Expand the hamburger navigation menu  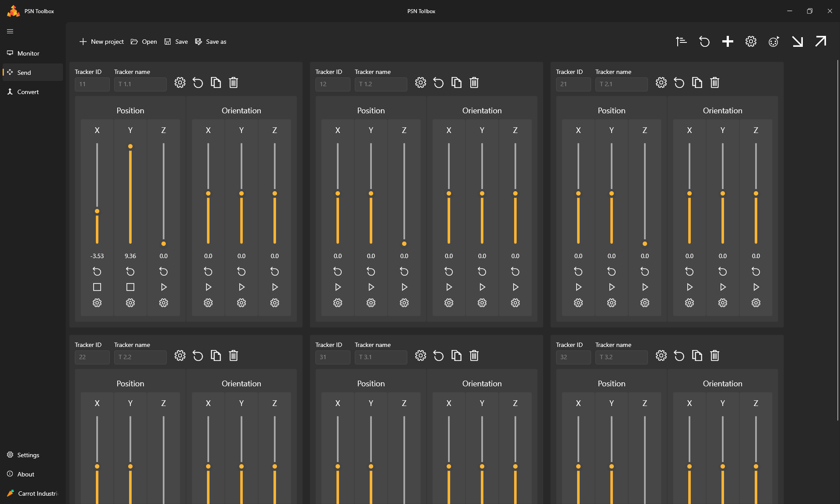click(x=10, y=31)
